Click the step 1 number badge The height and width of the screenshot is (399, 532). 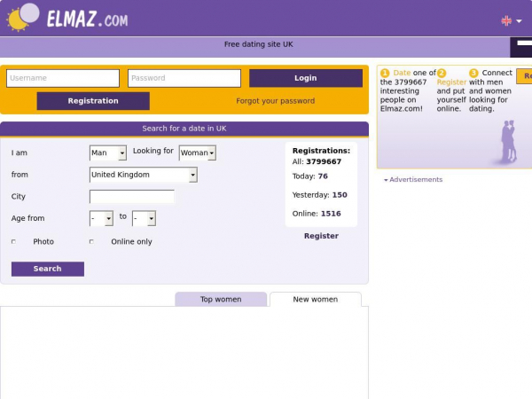point(385,73)
